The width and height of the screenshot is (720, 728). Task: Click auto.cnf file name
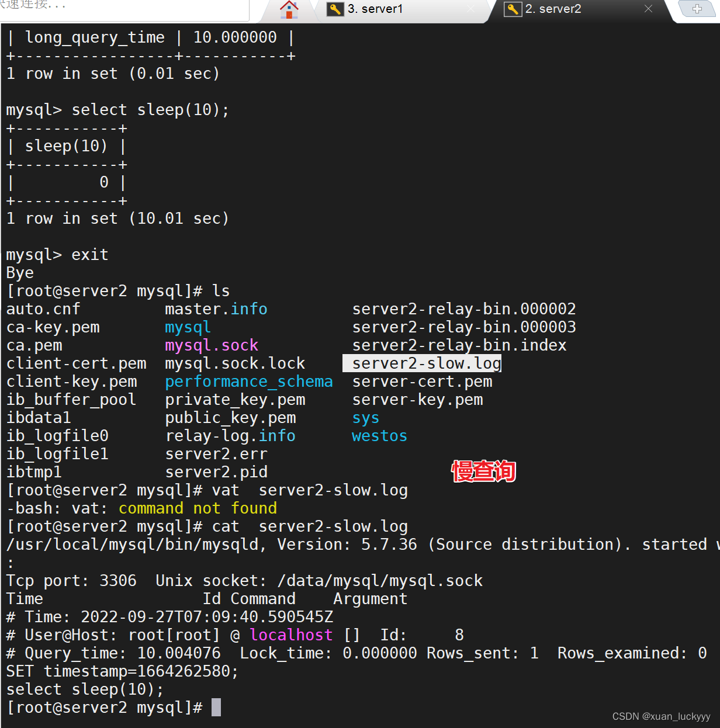click(x=43, y=309)
